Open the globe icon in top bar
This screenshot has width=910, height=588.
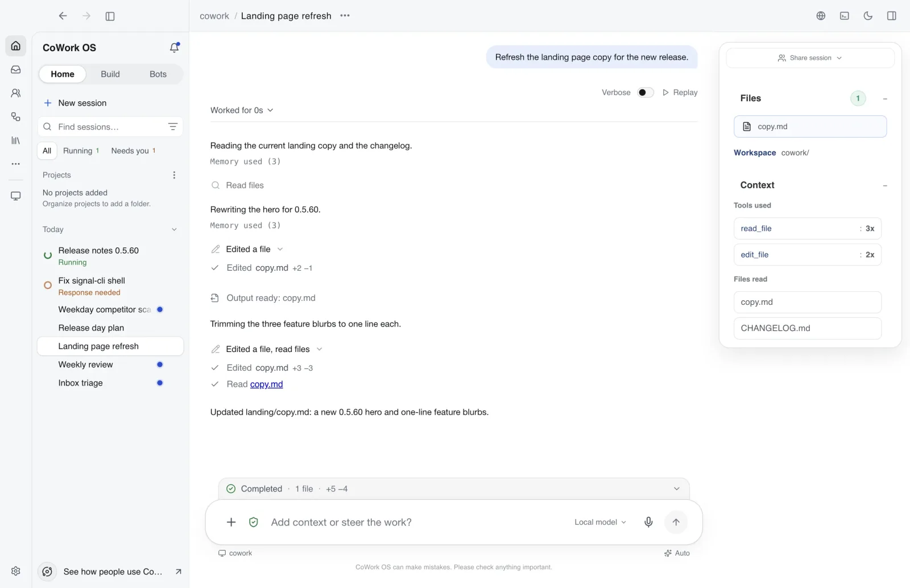click(x=821, y=16)
